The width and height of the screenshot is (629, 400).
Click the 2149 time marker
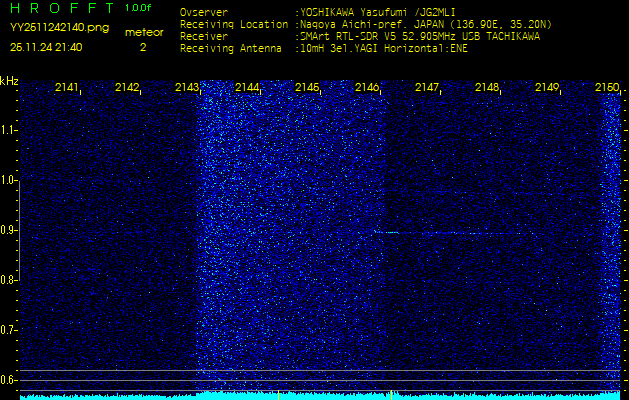[547, 87]
